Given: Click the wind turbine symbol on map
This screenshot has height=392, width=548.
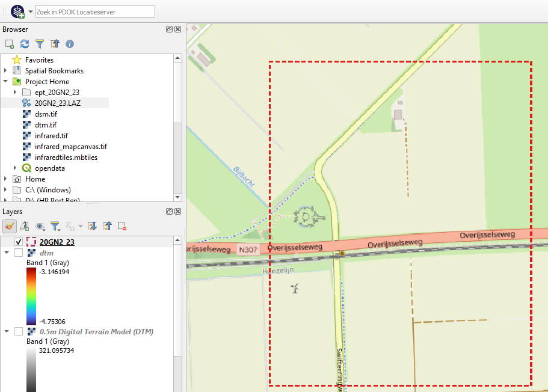Looking at the screenshot, I should pyautogui.click(x=295, y=288).
